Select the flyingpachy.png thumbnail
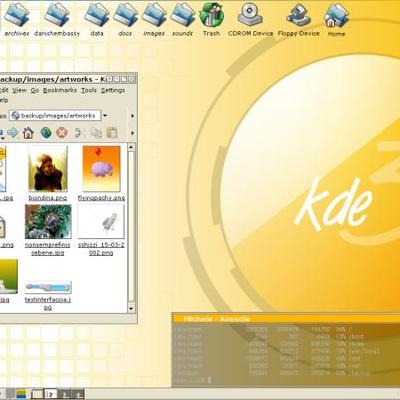The width and height of the screenshot is (400, 400). click(x=101, y=169)
